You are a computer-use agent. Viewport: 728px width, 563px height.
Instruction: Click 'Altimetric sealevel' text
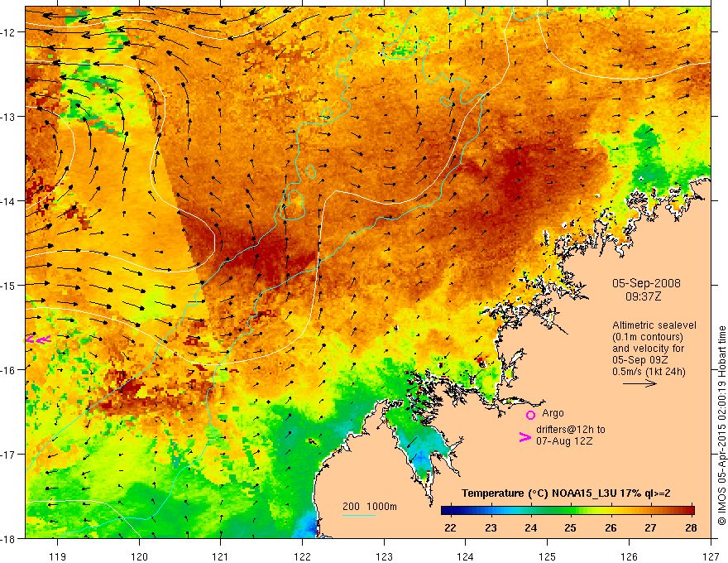(x=654, y=325)
